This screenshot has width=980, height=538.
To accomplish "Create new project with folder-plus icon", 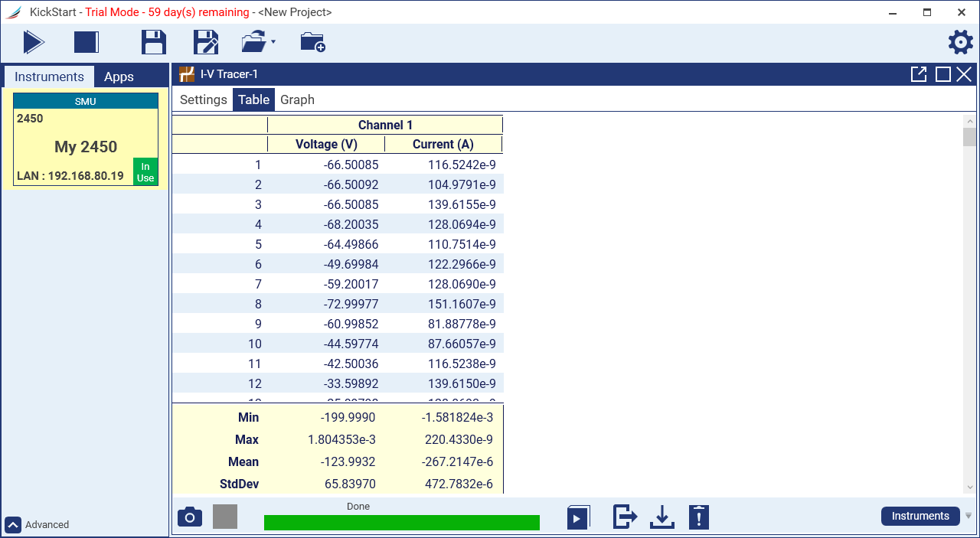I will pos(312,42).
